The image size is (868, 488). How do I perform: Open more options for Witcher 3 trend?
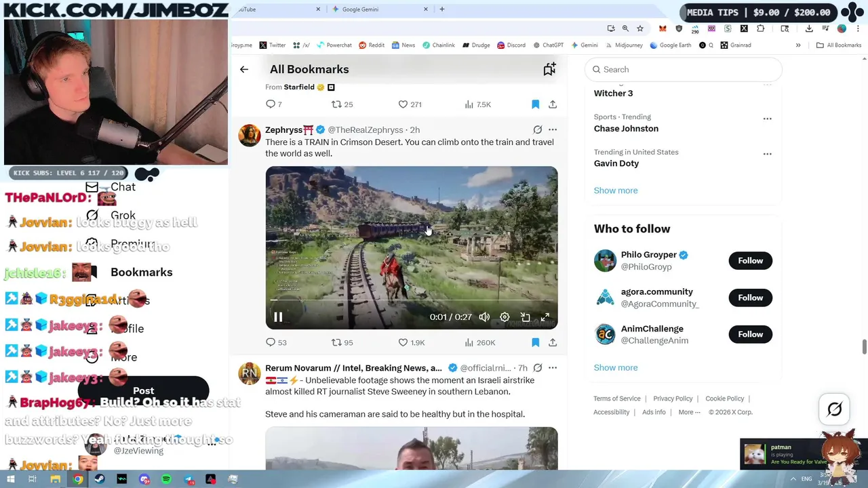point(767,84)
